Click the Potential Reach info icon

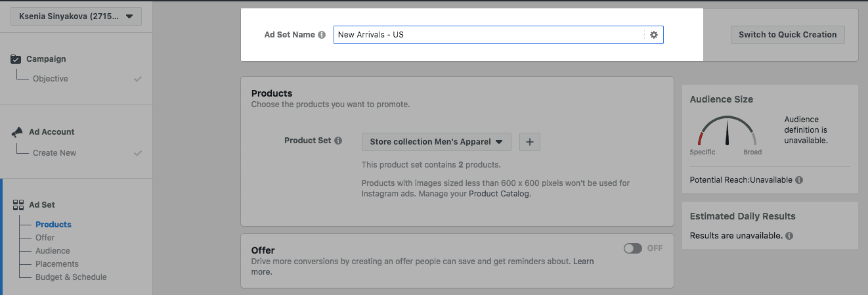[x=799, y=180]
